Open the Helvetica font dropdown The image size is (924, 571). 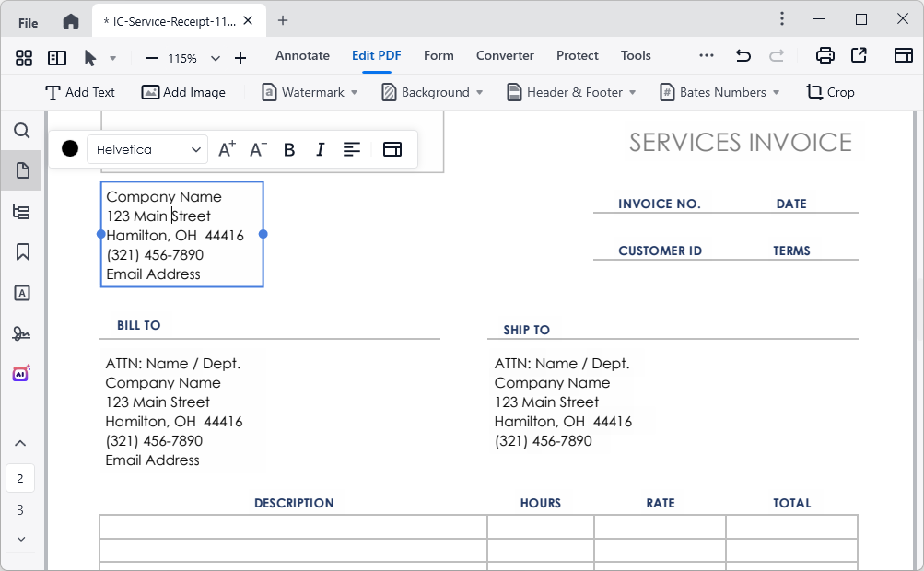[146, 148]
